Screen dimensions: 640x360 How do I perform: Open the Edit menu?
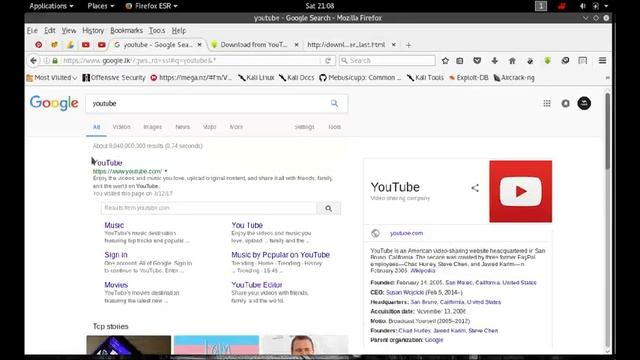point(50,31)
